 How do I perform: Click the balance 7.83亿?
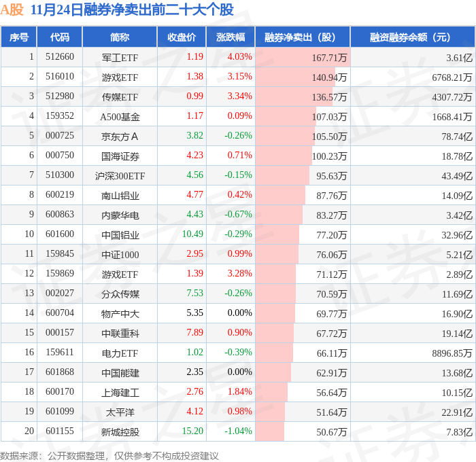(459, 432)
